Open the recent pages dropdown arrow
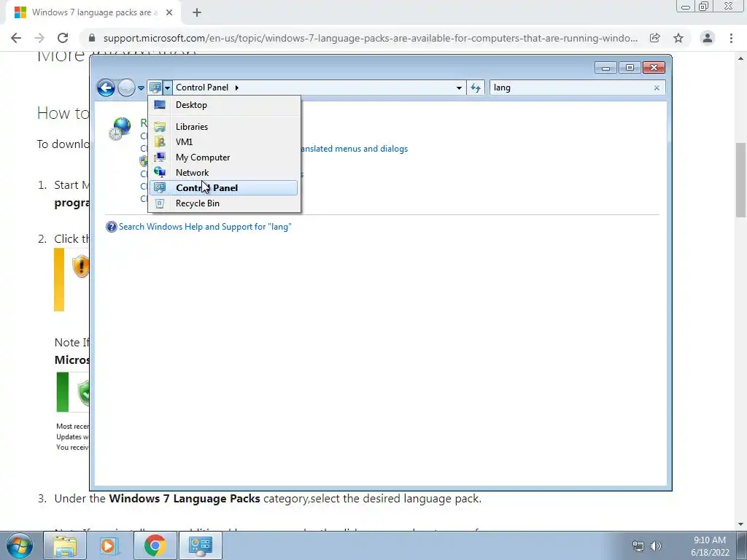The width and height of the screenshot is (747, 560). 141,88
